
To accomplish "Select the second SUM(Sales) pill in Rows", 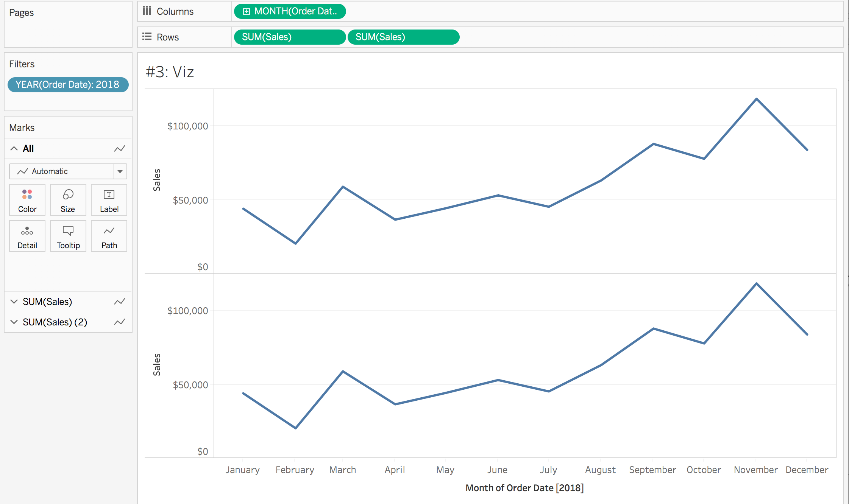I will pyautogui.click(x=403, y=37).
